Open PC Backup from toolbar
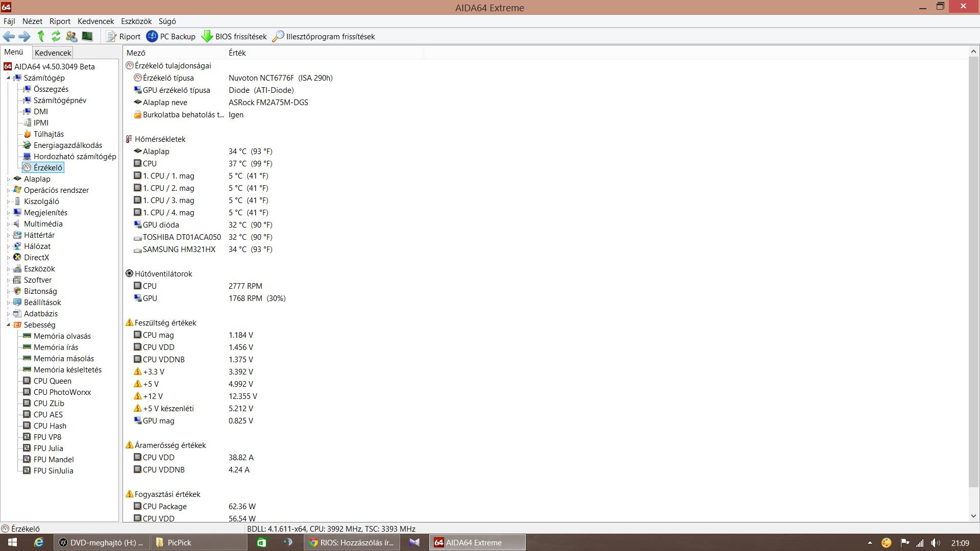The height and width of the screenshot is (551, 980). pos(171,36)
